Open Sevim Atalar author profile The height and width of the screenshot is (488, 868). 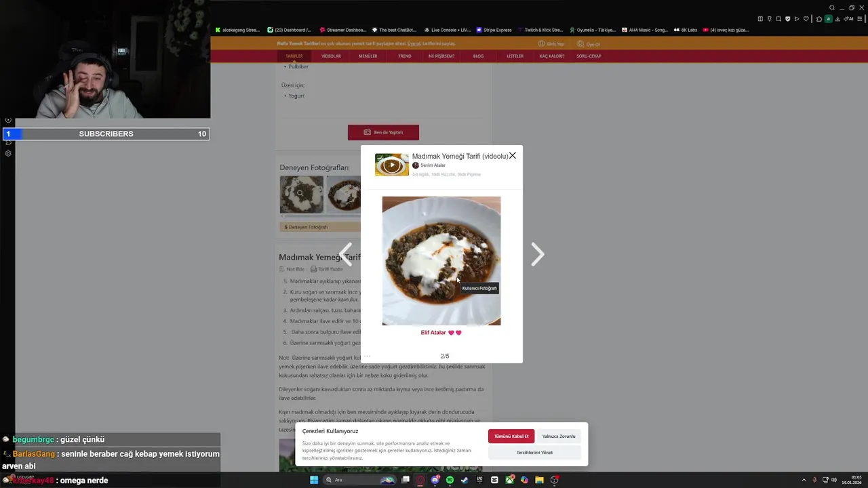[429, 165]
